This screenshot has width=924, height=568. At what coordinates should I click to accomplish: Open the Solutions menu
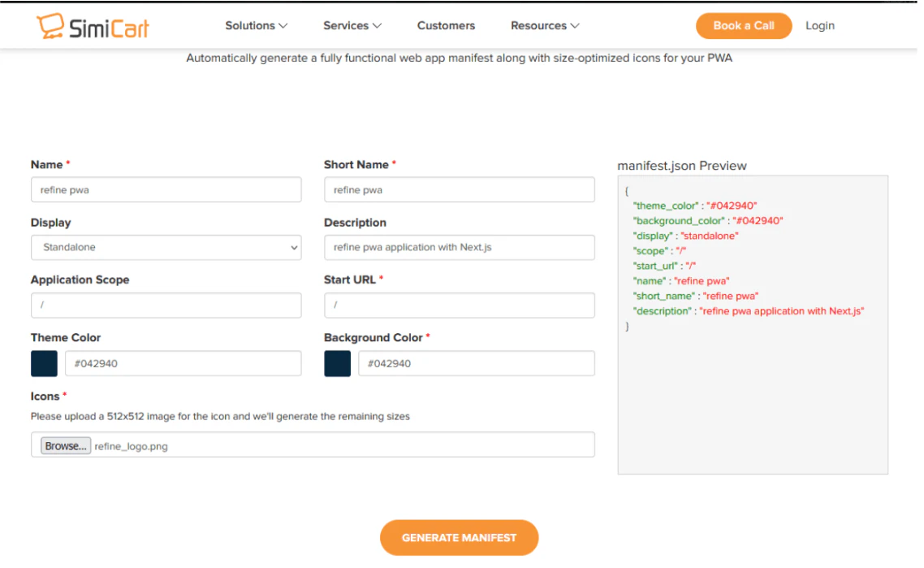(x=256, y=25)
